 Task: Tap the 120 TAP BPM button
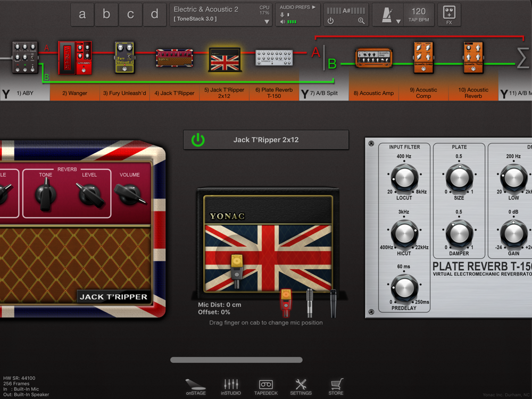tap(419, 14)
